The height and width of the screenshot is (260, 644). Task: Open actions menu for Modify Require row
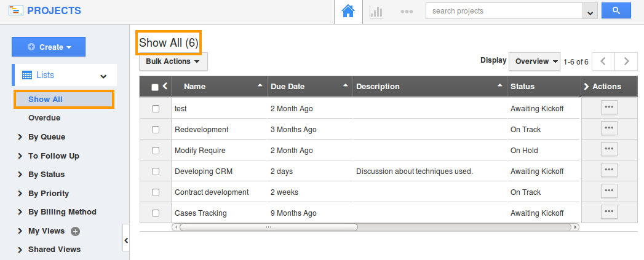point(609,149)
